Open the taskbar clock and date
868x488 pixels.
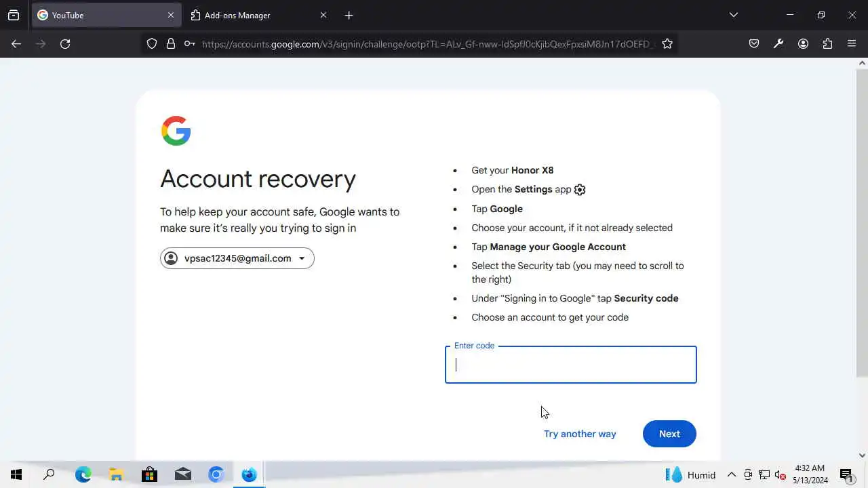pyautogui.click(x=810, y=474)
